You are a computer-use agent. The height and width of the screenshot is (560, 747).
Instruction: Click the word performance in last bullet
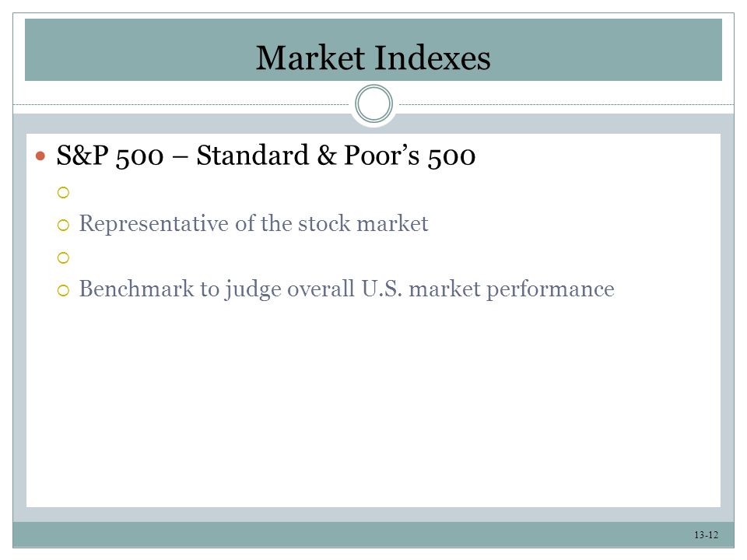(x=550, y=290)
